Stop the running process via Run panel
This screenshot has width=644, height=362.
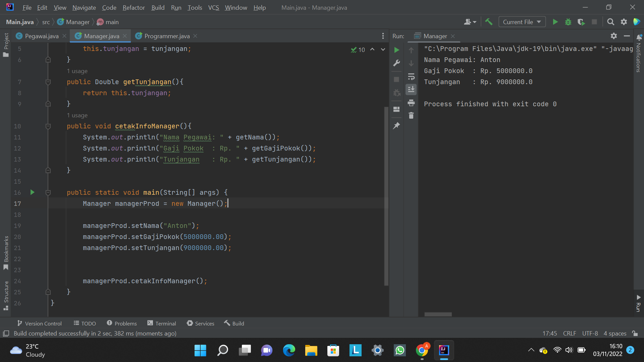tap(396, 79)
